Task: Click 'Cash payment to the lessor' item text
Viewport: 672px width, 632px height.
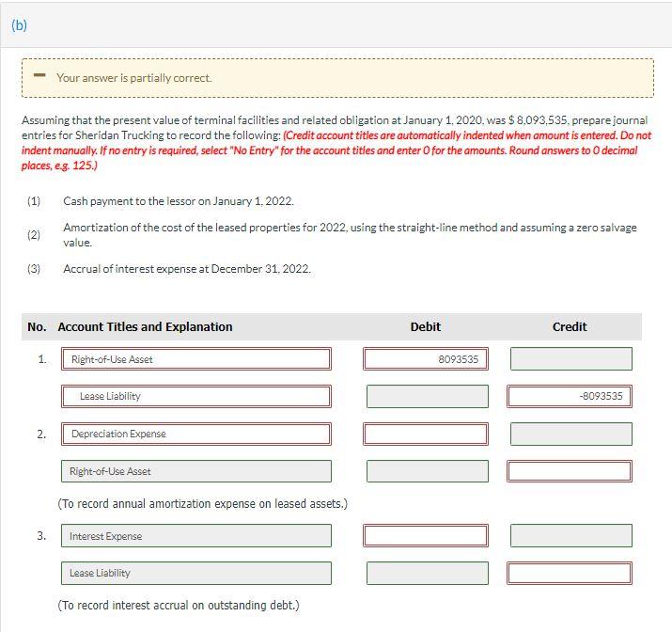Action: (179, 201)
